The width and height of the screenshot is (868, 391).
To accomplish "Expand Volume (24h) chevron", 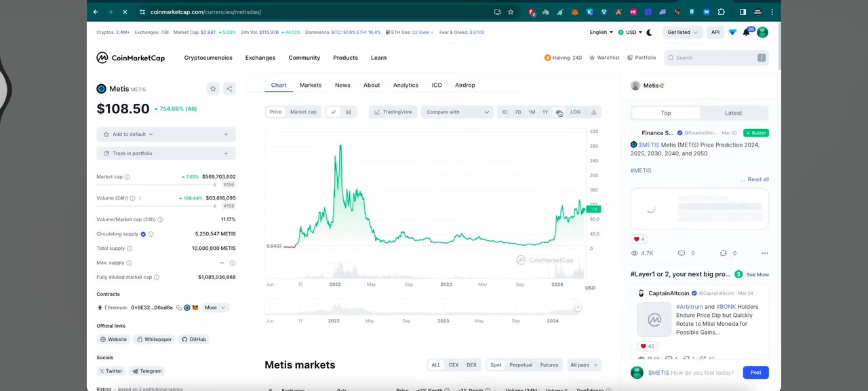I will click(140, 198).
